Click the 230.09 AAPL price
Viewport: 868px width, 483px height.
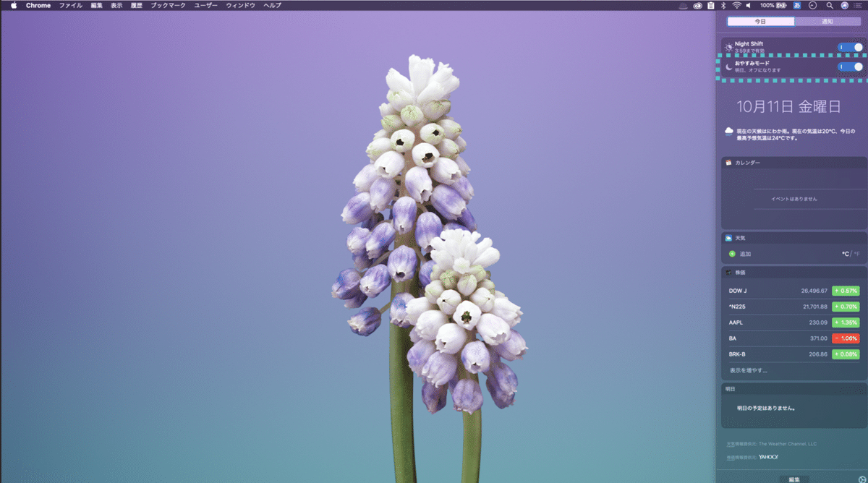pos(818,322)
